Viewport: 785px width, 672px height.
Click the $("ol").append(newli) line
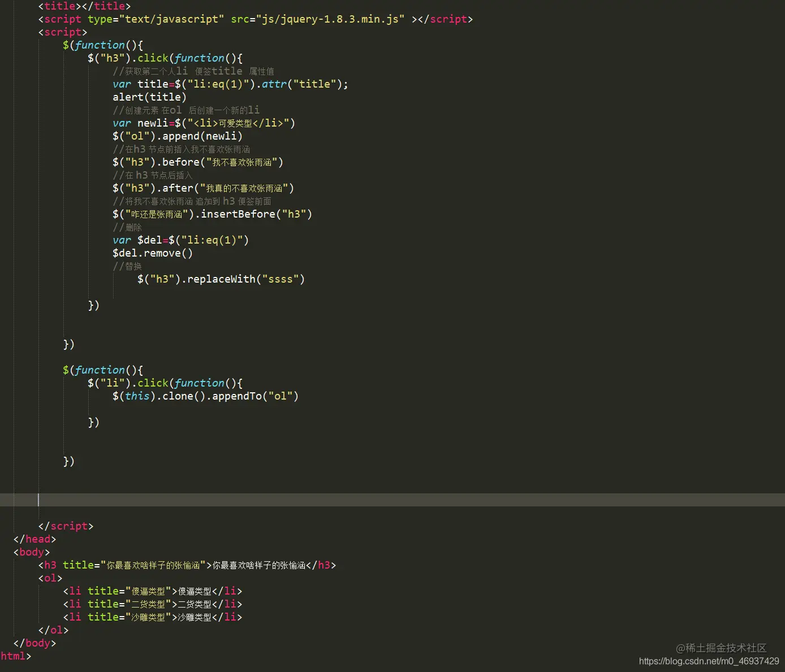coord(178,136)
